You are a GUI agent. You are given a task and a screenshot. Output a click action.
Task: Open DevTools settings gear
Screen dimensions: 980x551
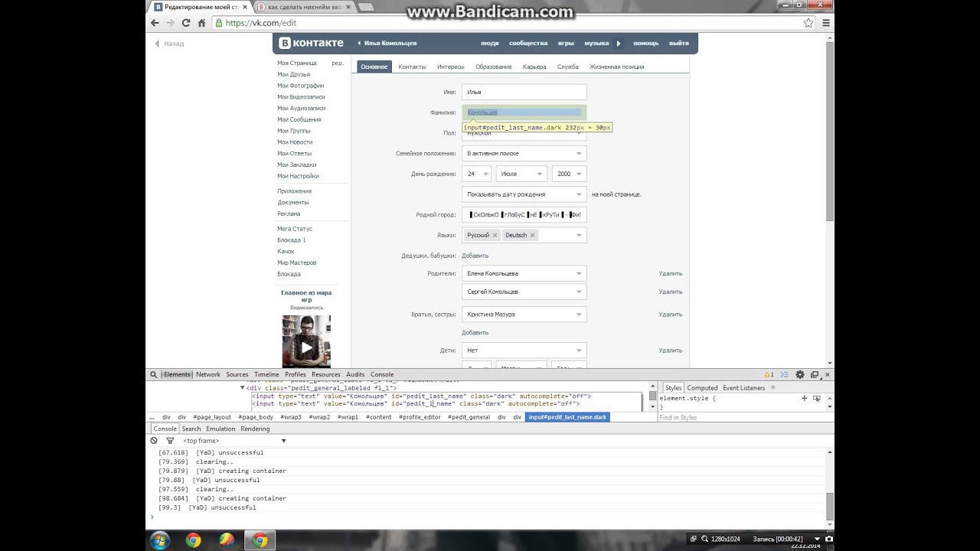800,374
